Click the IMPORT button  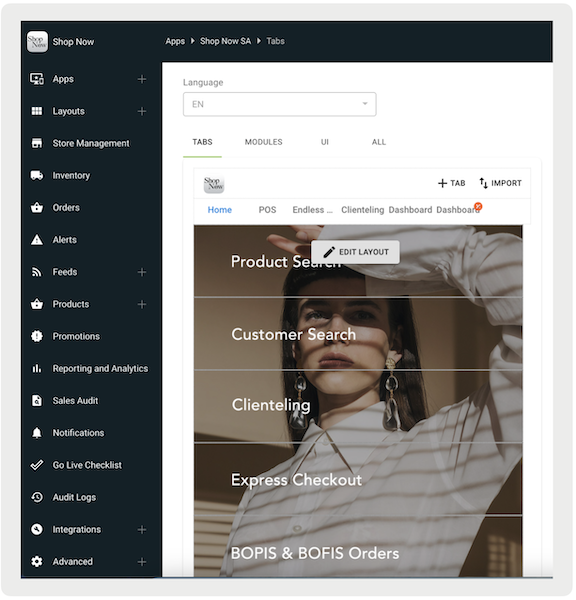pos(500,183)
